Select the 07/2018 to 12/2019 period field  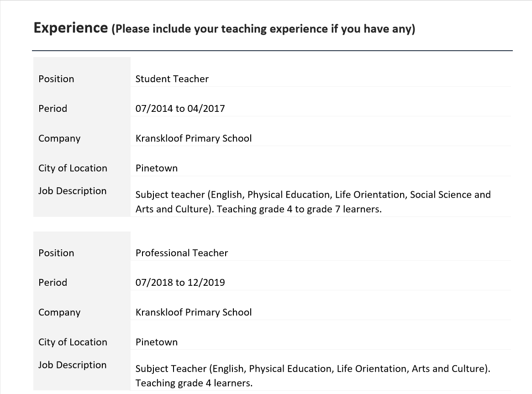point(180,283)
